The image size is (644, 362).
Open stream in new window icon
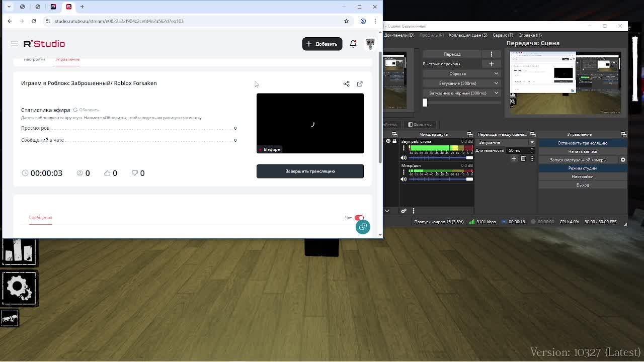pos(360,84)
